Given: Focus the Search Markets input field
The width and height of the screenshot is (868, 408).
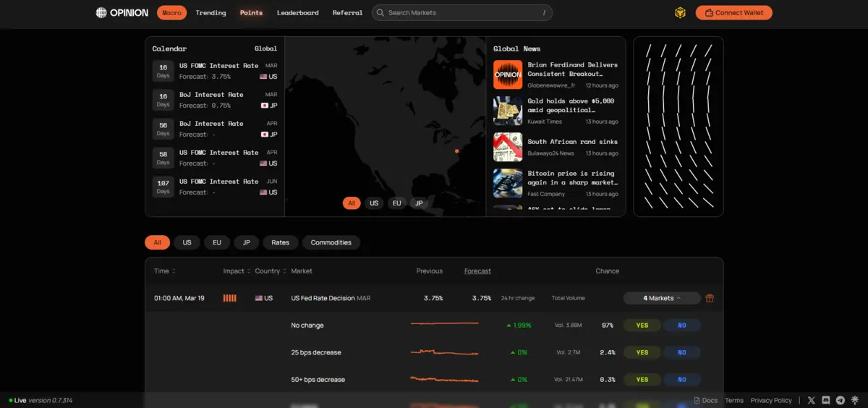Looking at the screenshot, I should pyautogui.click(x=463, y=12).
